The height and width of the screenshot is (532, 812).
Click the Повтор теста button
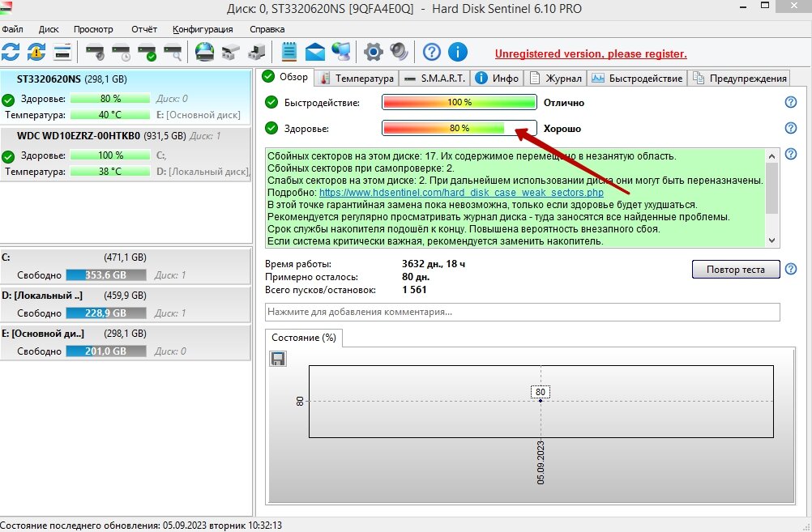[x=736, y=269]
